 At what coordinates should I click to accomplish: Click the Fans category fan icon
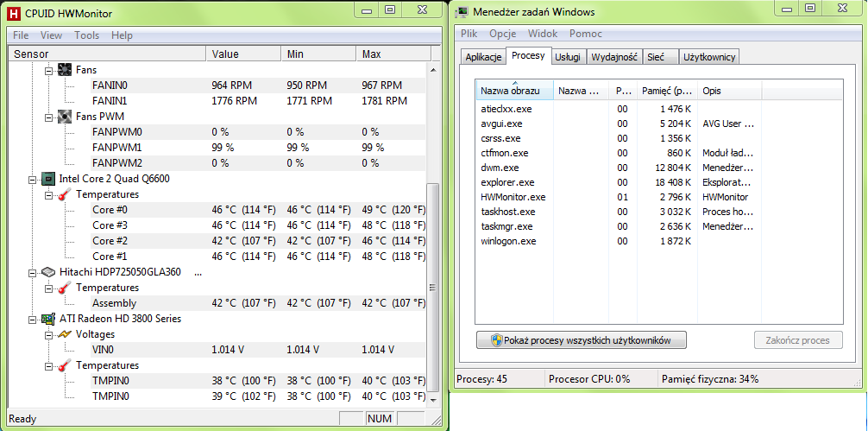pyautogui.click(x=64, y=70)
